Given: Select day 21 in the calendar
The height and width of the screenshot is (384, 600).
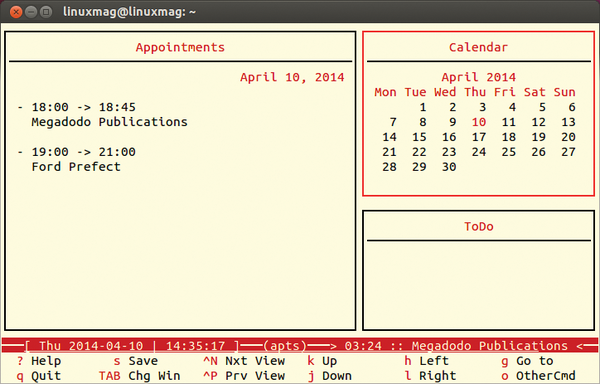Looking at the screenshot, I should click(x=389, y=152).
